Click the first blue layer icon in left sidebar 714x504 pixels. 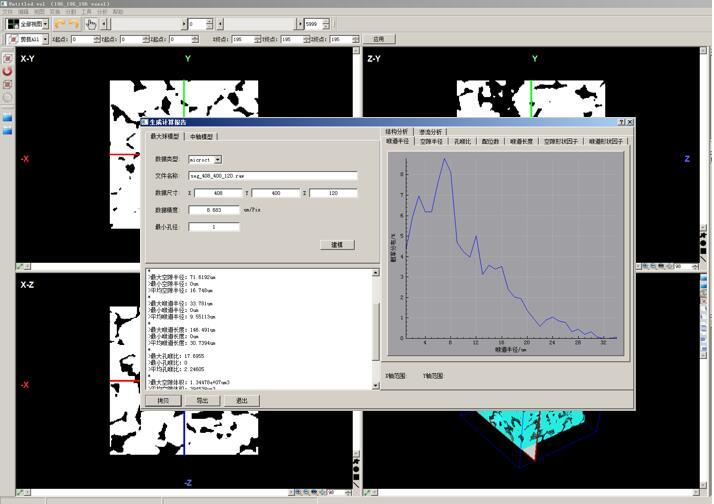[x=8, y=118]
